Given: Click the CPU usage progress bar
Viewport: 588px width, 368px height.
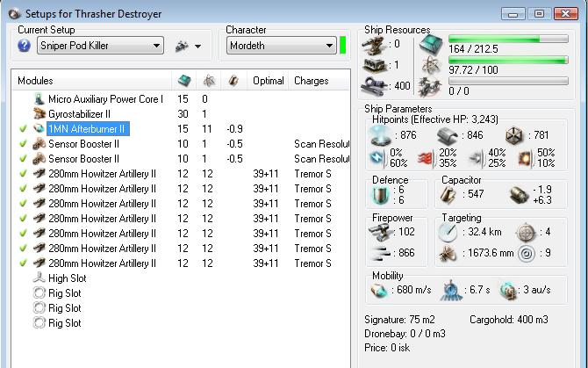Looking at the screenshot, I should pos(508,39).
